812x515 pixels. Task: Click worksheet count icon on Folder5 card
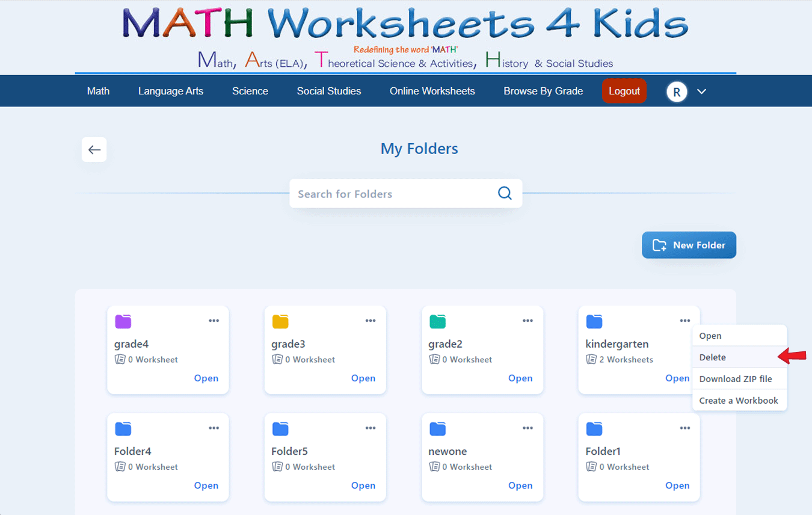(277, 467)
